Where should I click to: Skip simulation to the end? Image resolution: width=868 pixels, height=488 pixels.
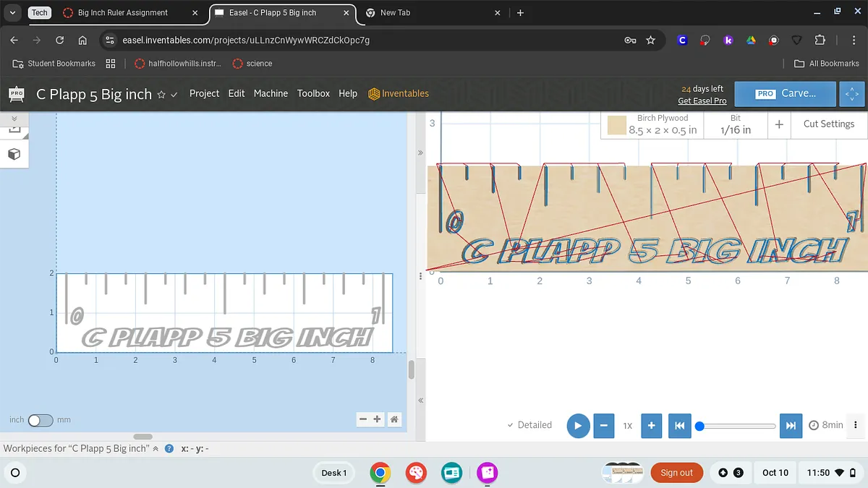(x=791, y=426)
